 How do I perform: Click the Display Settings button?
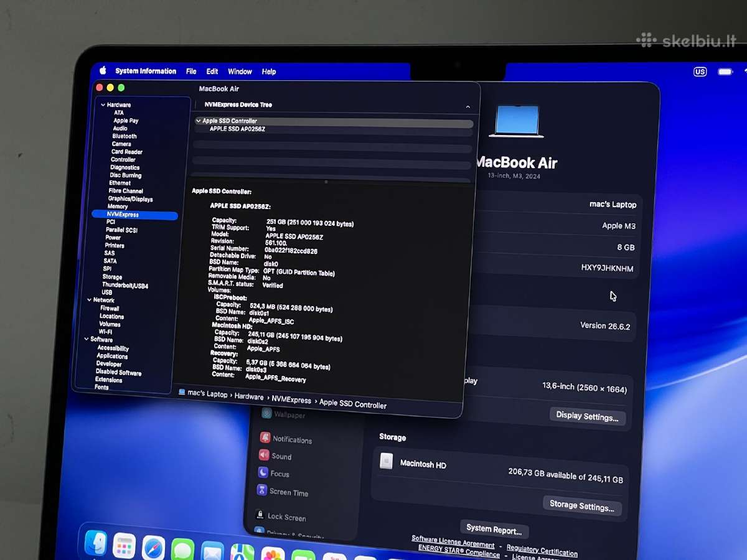(x=588, y=416)
